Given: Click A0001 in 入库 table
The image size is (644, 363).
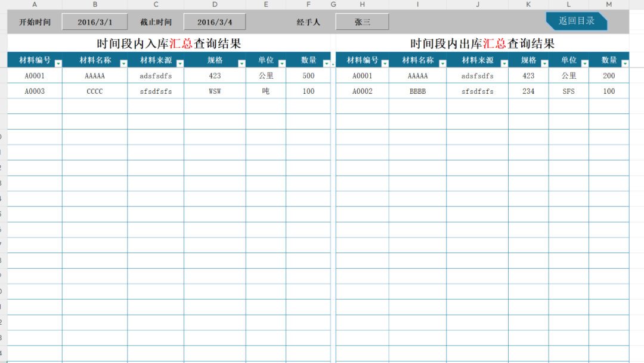Looking at the screenshot, I should [35, 76].
